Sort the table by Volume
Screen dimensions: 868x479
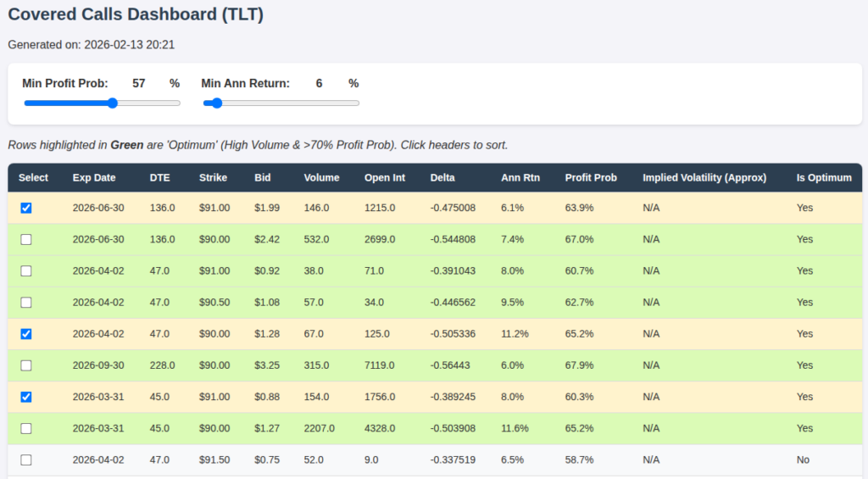321,178
